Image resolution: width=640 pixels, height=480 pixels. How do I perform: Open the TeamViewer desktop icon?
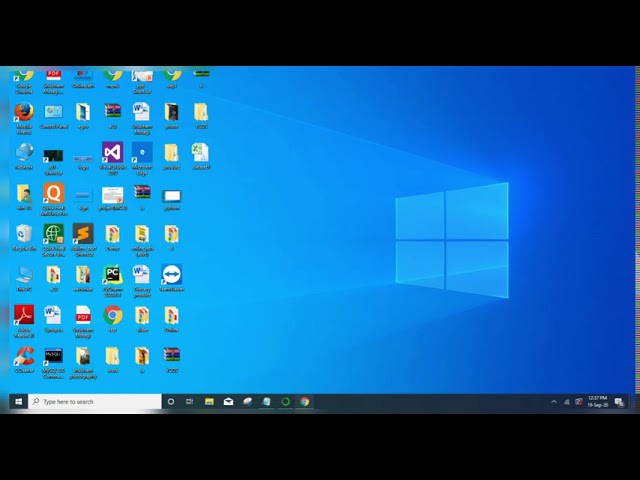(171, 275)
